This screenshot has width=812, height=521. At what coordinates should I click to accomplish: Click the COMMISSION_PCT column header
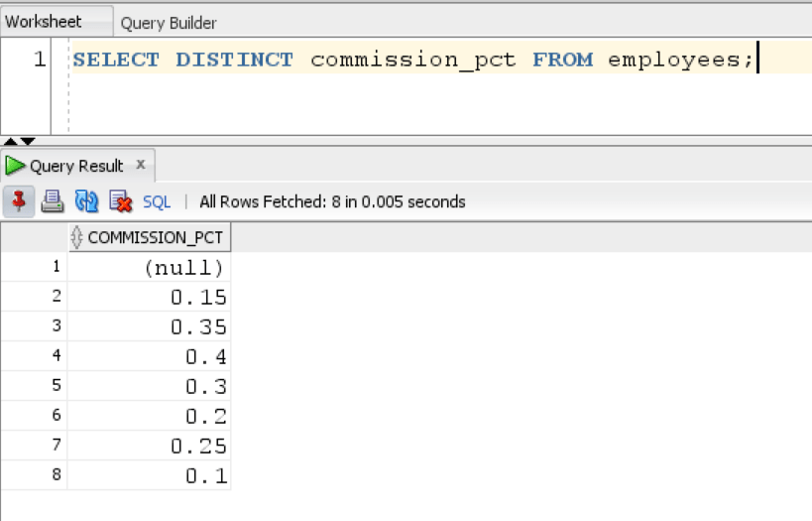[157, 237]
